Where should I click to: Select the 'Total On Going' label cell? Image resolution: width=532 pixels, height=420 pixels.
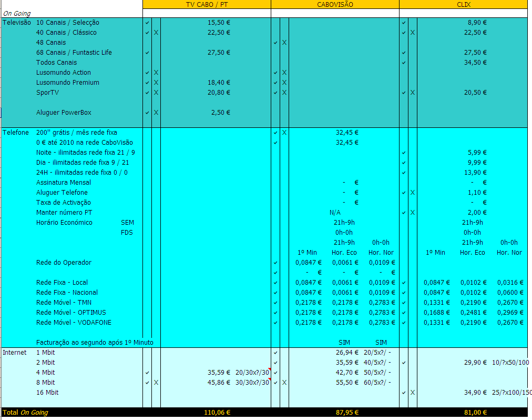click(x=25, y=412)
